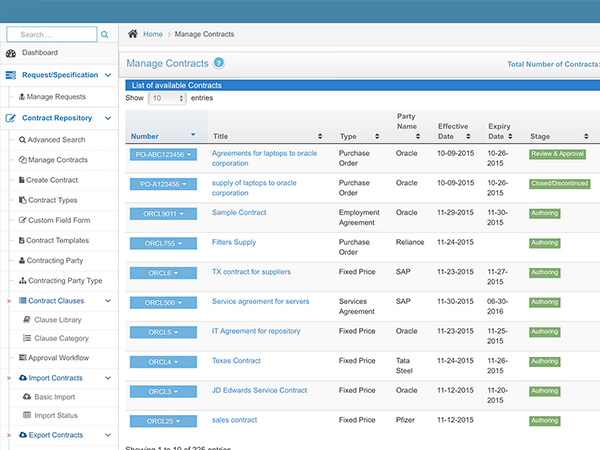The height and width of the screenshot is (450, 600).
Task: Open 'TX contract for suppliers' link
Action: (251, 272)
